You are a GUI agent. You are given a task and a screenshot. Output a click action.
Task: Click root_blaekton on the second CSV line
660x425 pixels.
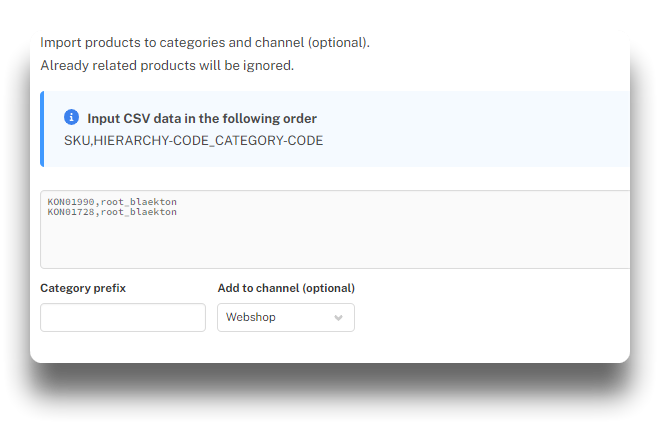[x=139, y=212]
